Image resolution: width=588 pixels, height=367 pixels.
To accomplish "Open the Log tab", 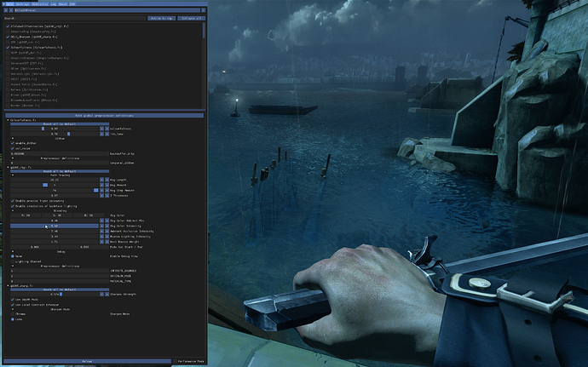I will click(53, 4).
